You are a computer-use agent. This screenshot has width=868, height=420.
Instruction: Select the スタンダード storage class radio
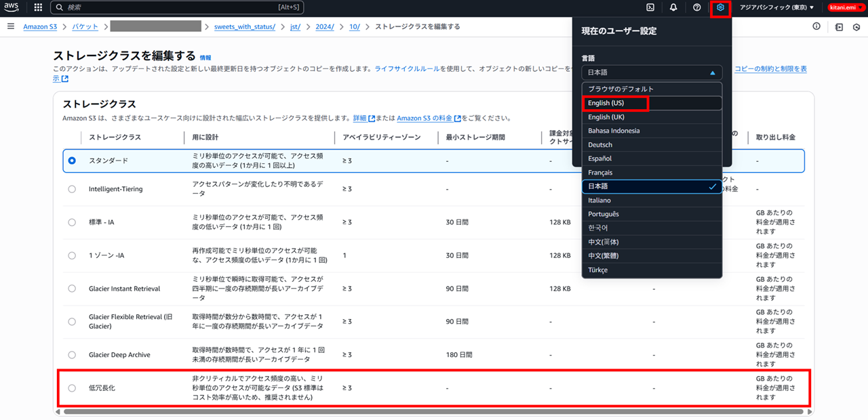coord(72,161)
